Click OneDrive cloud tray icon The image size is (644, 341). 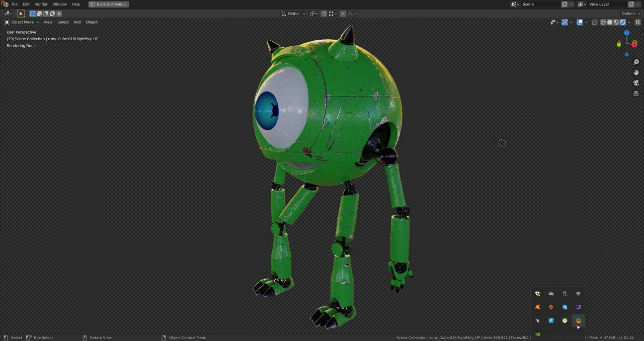click(551, 294)
